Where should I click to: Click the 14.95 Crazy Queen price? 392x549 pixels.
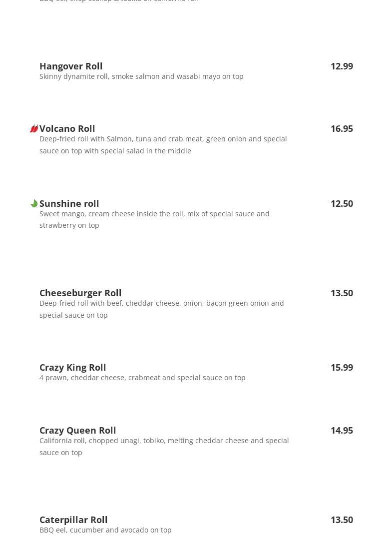point(342,430)
